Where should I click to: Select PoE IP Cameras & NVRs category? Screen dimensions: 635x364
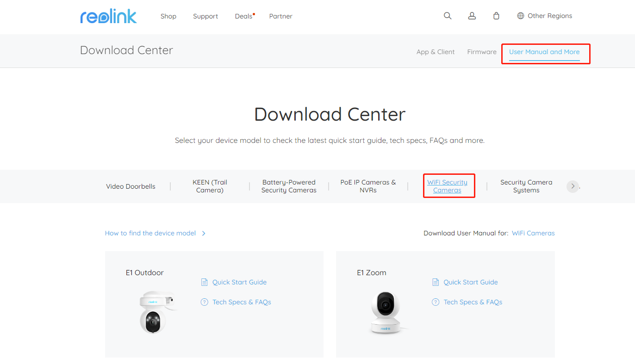pos(368,186)
